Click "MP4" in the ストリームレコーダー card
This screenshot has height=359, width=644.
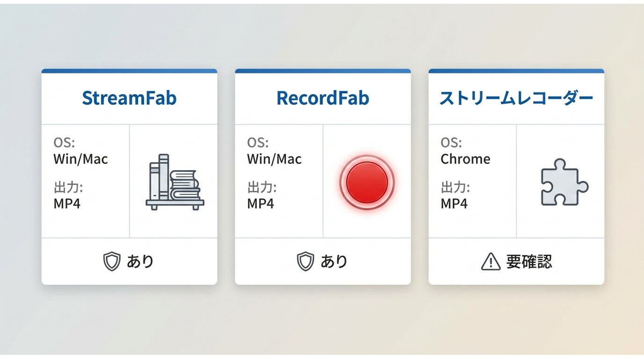click(x=454, y=204)
